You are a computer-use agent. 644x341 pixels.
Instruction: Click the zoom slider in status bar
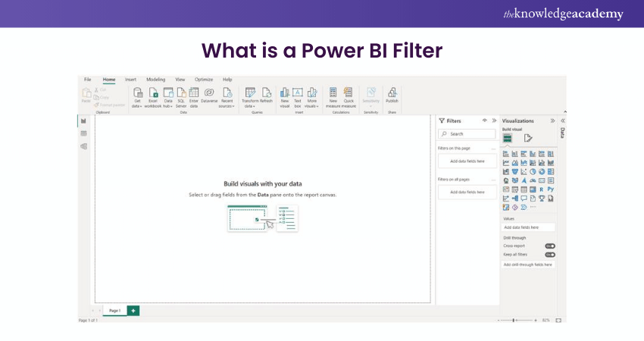point(514,321)
